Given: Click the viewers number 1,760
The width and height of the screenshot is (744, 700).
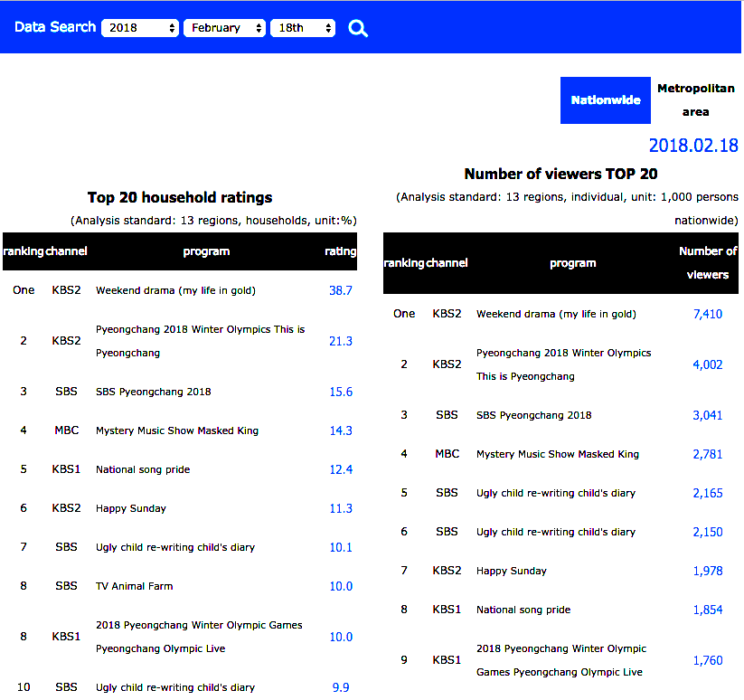Looking at the screenshot, I should coord(708,660).
